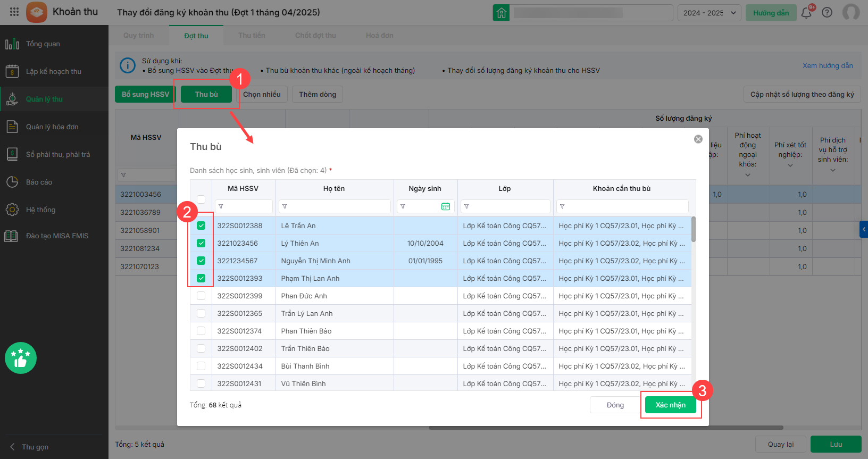The height and width of the screenshot is (459, 868).
Task: Open the Xem hướng dẫn link
Action: [x=828, y=65]
